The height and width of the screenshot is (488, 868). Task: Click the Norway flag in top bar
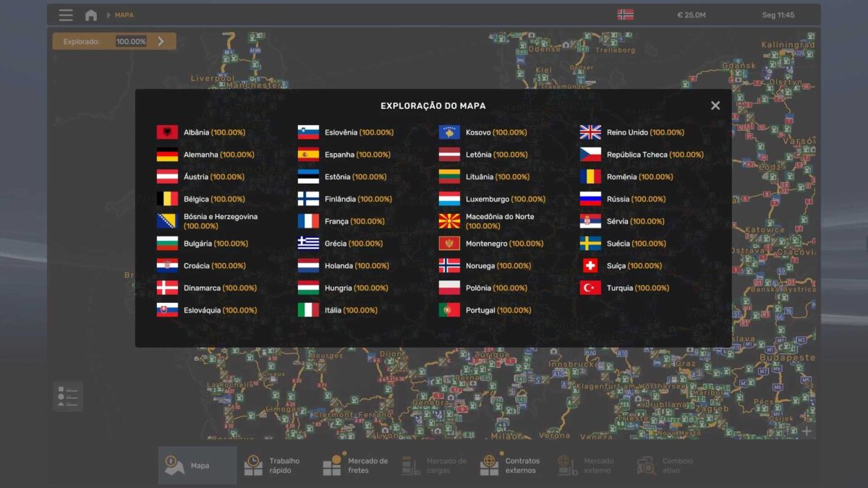click(625, 14)
